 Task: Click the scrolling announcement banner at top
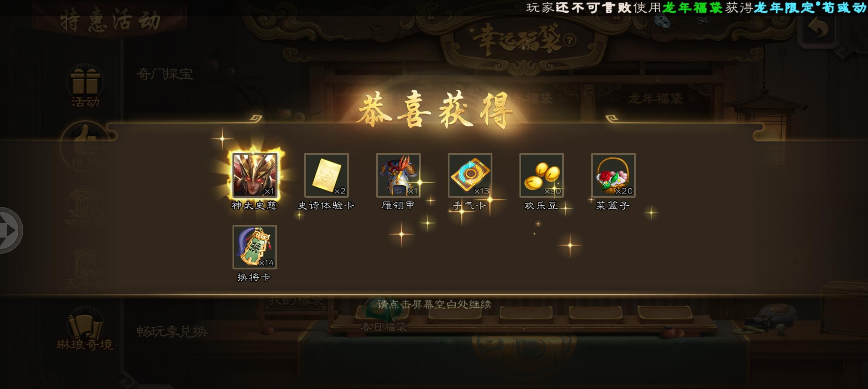[x=696, y=8]
